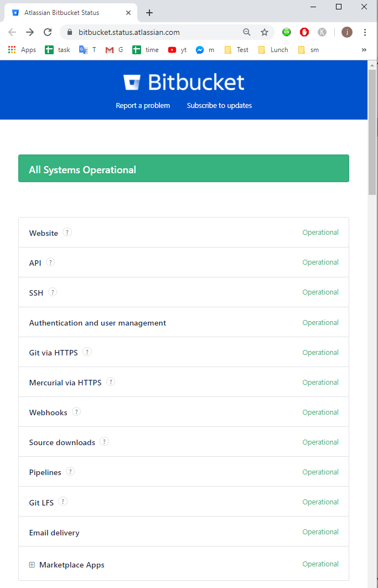
Task: Select the Atlassian Bitbucket Status tab
Action: [70, 13]
